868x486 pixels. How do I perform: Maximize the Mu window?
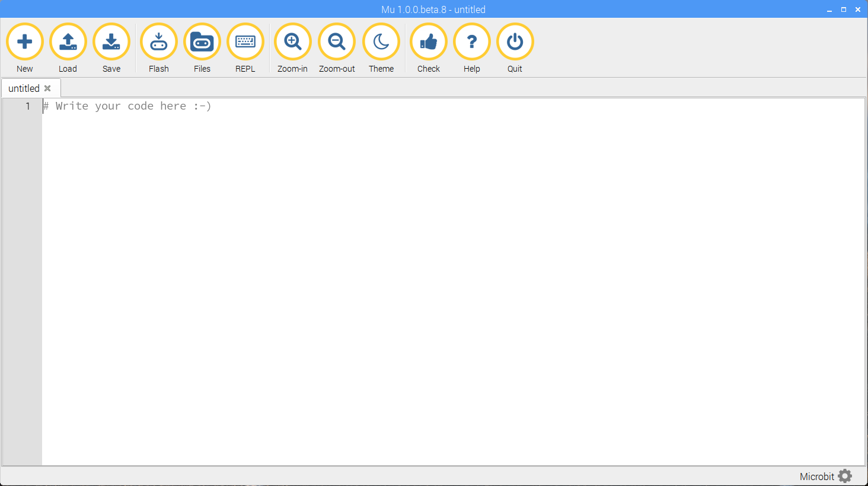click(844, 9)
